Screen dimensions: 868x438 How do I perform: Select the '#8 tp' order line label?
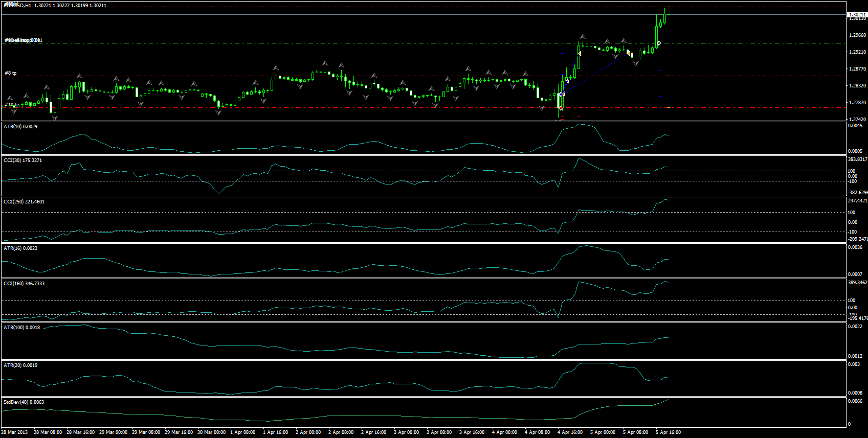point(11,73)
